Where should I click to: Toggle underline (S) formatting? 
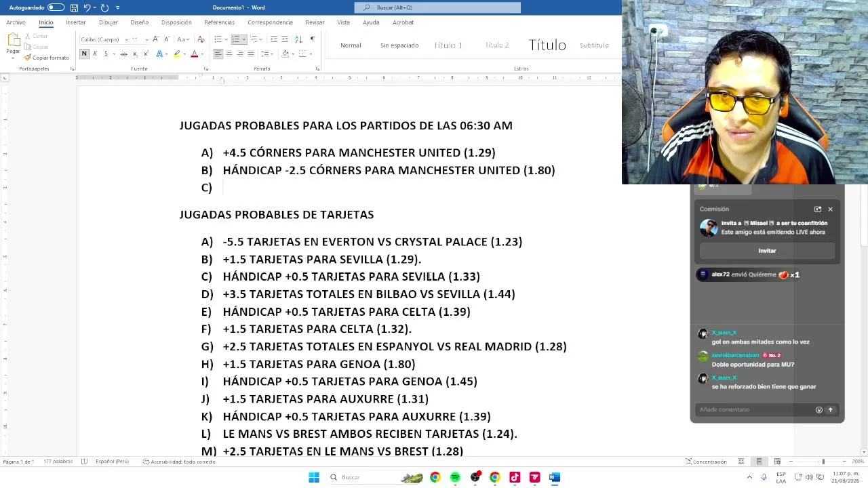click(x=107, y=54)
